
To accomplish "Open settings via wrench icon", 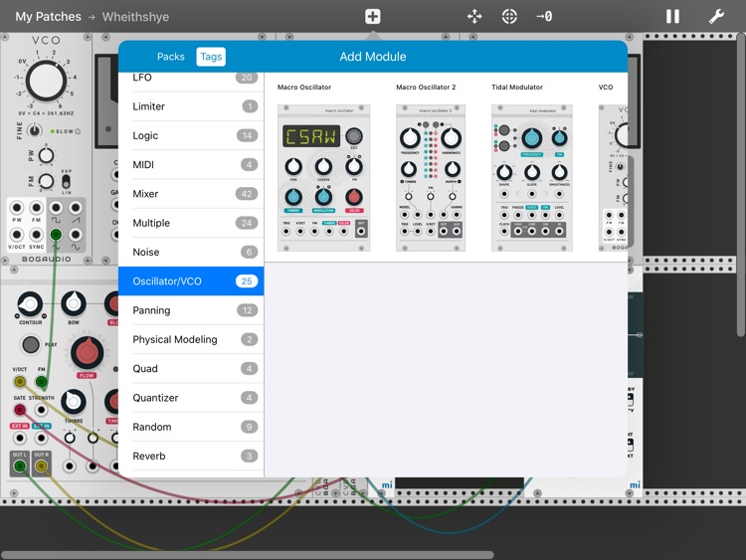I will 716,17.
